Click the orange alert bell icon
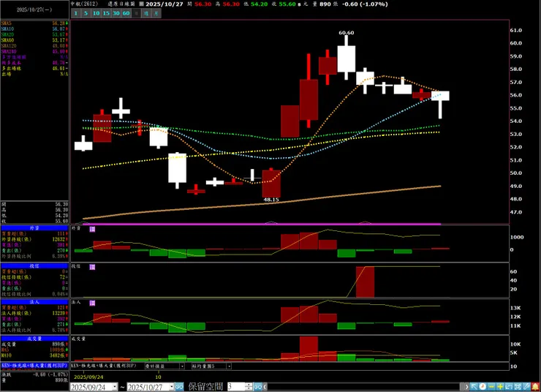The image size is (541, 392). tap(535, 387)
